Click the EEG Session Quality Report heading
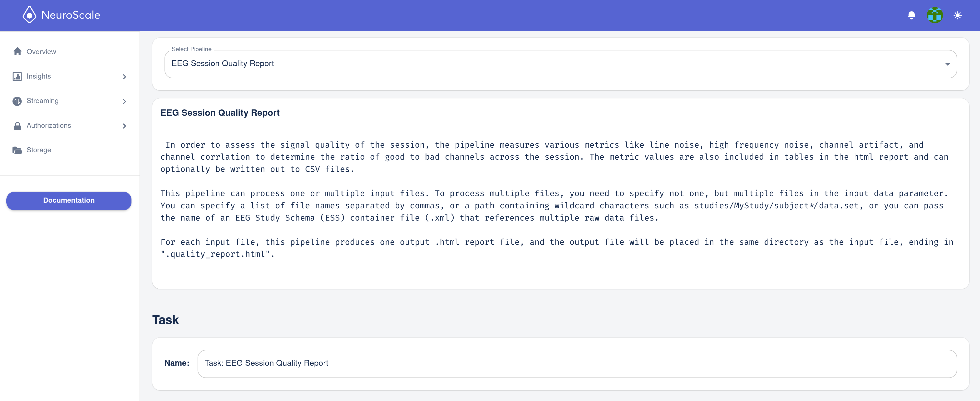Image resolution: width=980 pixels, height=401 pixels. tap(220, 113)
